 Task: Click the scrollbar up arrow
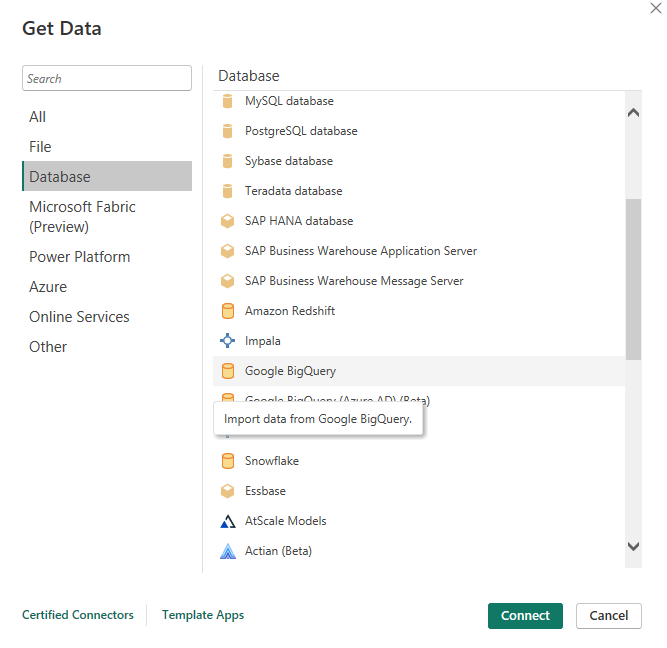[633, 113]
